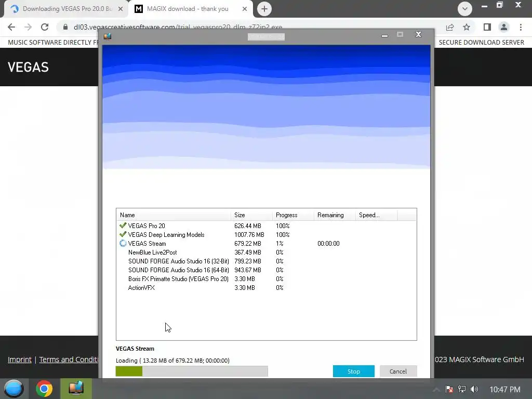Click the Progress column header

(x=293, y=215)
